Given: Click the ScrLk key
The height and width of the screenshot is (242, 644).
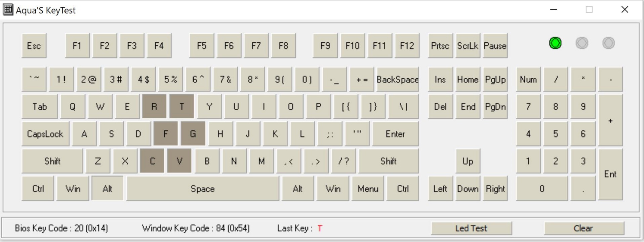Looking at the screenshot, I should click(x=468, y=46).
